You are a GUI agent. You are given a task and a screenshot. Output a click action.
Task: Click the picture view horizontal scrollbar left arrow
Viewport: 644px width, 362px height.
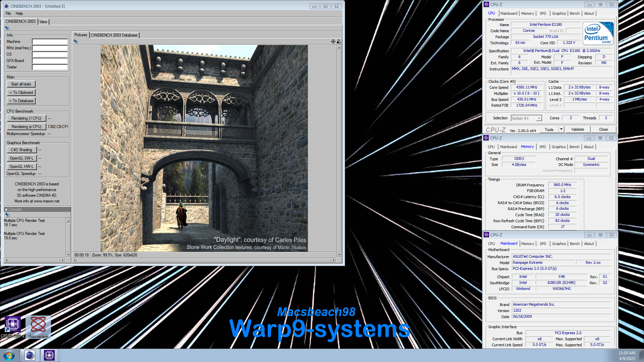tap(75, 260)
